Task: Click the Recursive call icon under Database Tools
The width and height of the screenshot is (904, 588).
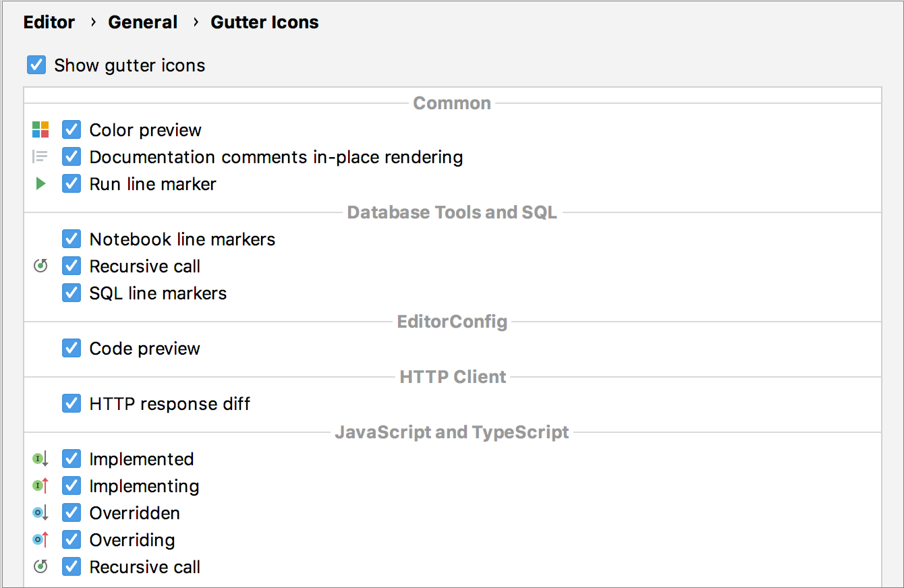Action: point(40,266)
